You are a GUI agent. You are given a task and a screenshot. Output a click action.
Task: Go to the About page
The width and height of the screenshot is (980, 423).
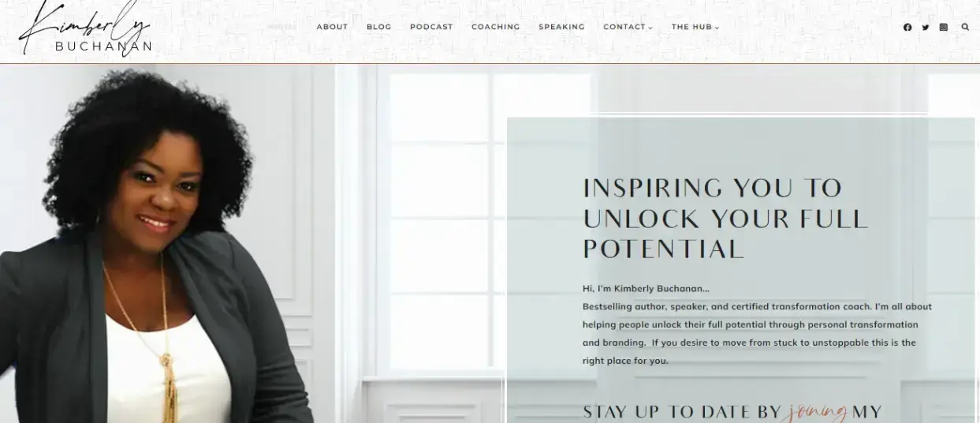tap(332, 27)
